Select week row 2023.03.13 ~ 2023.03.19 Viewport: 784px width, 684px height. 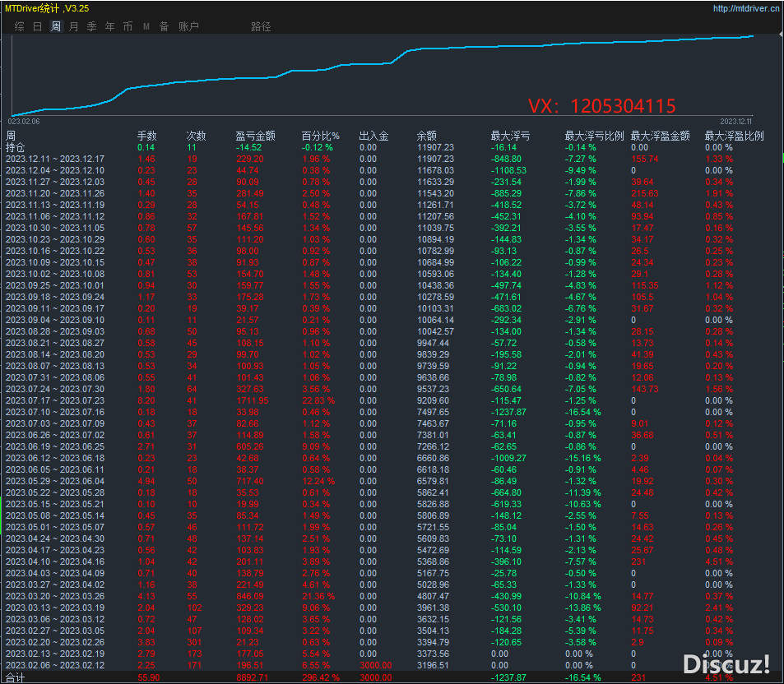point(55,608)
